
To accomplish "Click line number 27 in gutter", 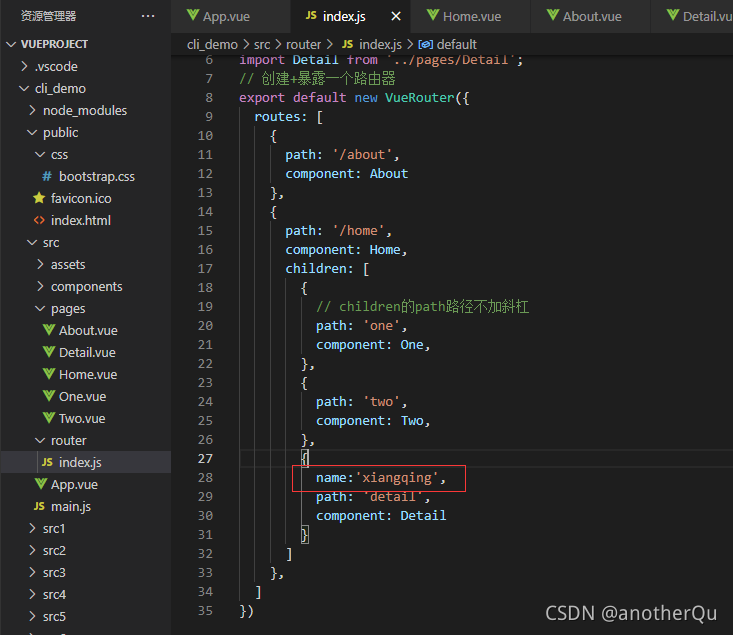I will (205, 459).
